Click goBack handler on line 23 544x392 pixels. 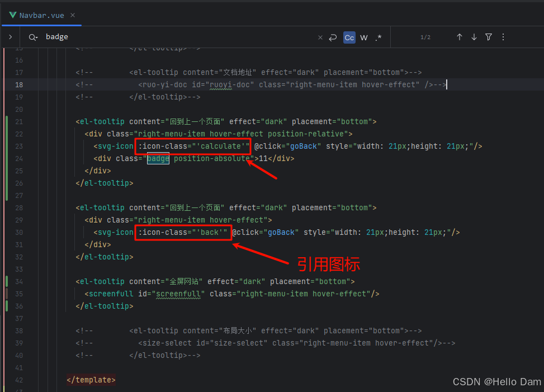(304, 147)
